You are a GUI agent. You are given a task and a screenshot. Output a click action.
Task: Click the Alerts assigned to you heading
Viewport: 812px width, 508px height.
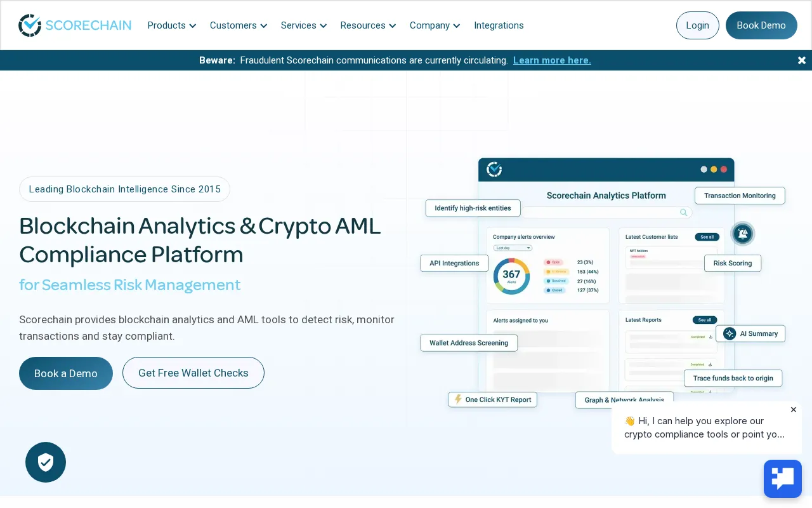521,321
